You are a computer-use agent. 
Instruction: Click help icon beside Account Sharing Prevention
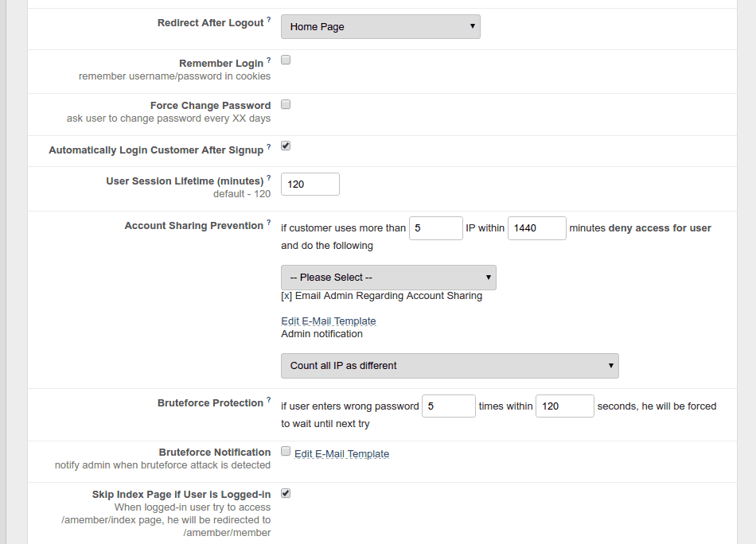coord(268,223)
